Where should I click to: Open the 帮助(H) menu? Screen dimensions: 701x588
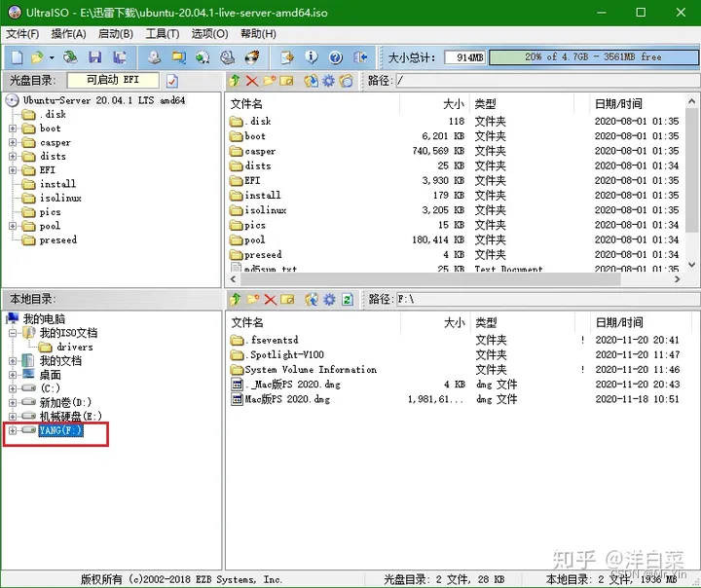258,34
